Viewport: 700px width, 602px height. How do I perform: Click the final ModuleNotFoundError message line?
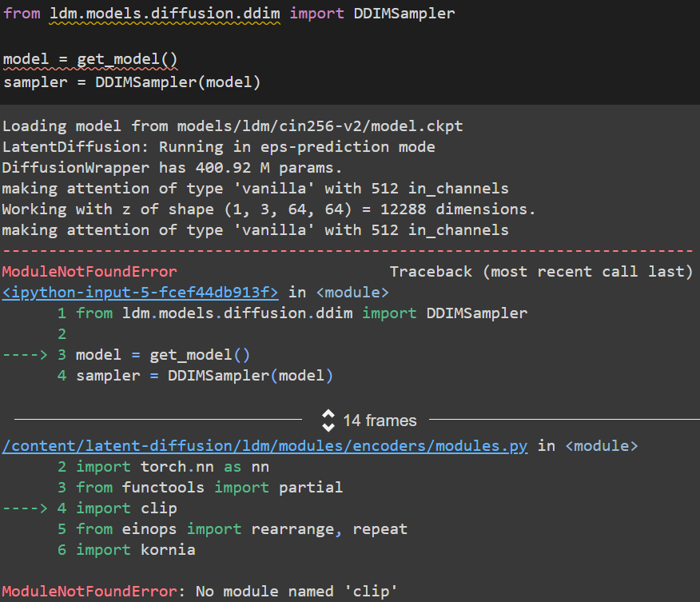[x=199, y=591]
